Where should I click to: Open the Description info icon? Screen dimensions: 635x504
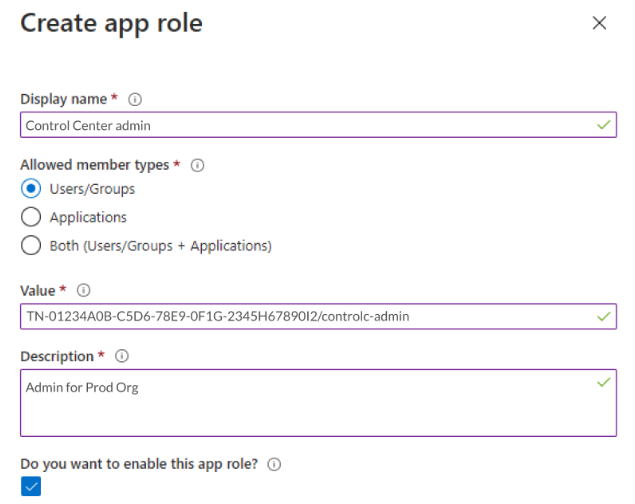[122, 356]
